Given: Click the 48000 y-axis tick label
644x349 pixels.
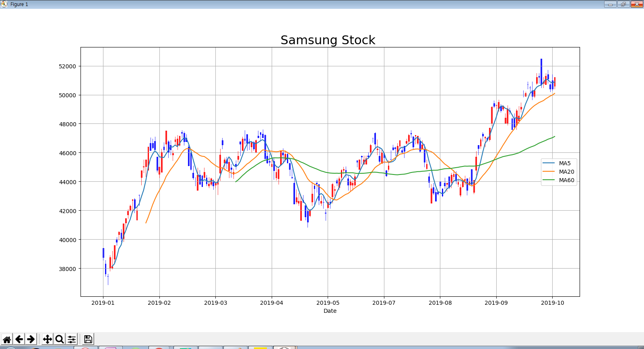Looking at the screenshot, I should (67, 124).
